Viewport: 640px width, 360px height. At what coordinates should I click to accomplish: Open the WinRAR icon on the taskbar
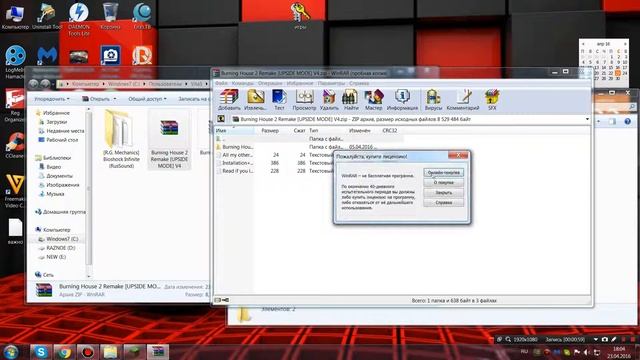pyautogui.click(x=158, y=351)
